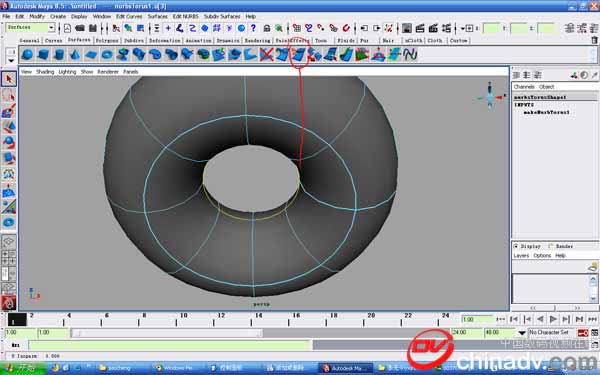Click the shelf trash can icon
This screenshot has width=600, height=375.
coord(594,40)
